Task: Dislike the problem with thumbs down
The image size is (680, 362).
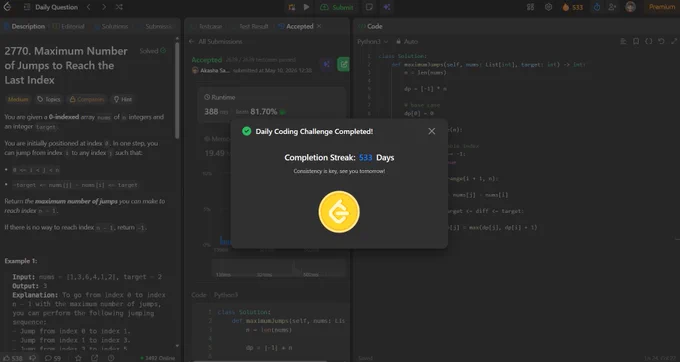Action: click(x=33, y=358)
